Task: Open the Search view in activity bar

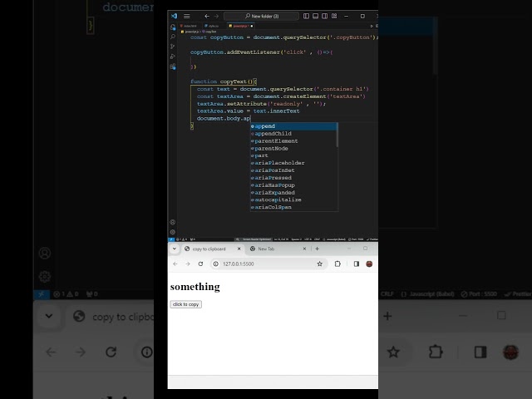Action: (x=173, y=37)
